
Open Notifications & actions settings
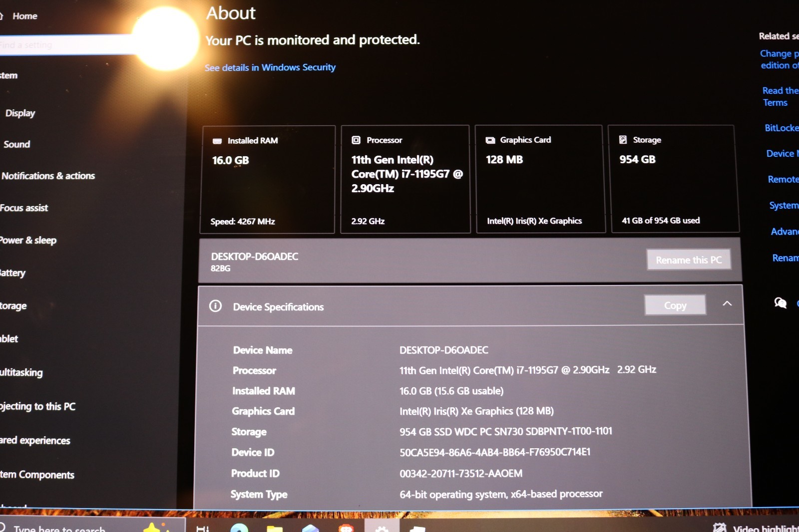[48, 176]
